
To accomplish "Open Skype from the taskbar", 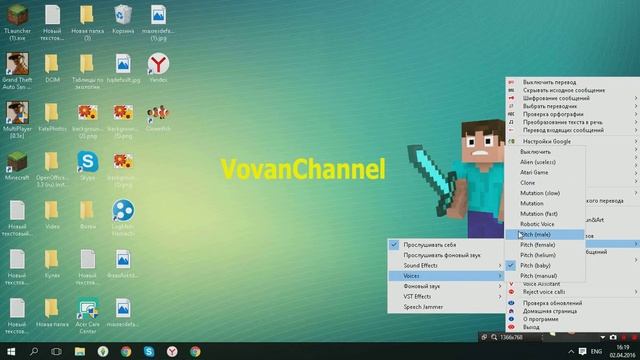I will pos(149,351).
